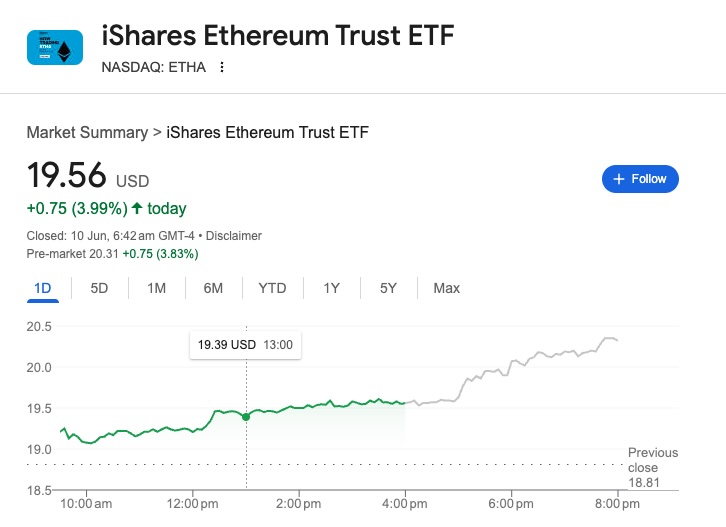The width and height of the screenshot is (726, 527).
Task: Switch to the YTD chart range
Action: coord(272,288)
